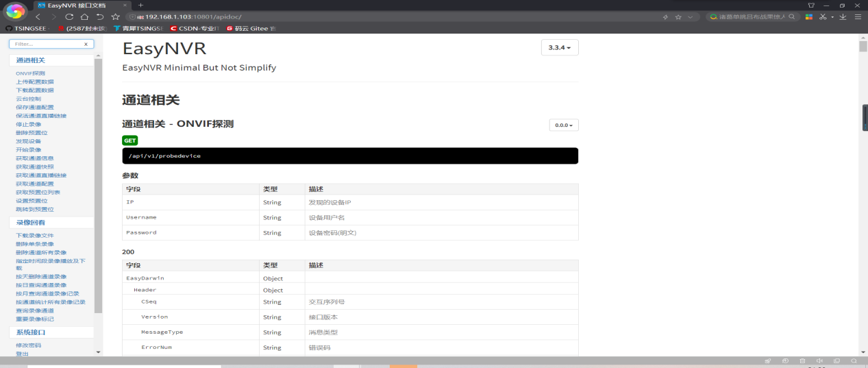
Task: Expand the screenshot tool dropdown arrow
Action: tap(832, 16)
